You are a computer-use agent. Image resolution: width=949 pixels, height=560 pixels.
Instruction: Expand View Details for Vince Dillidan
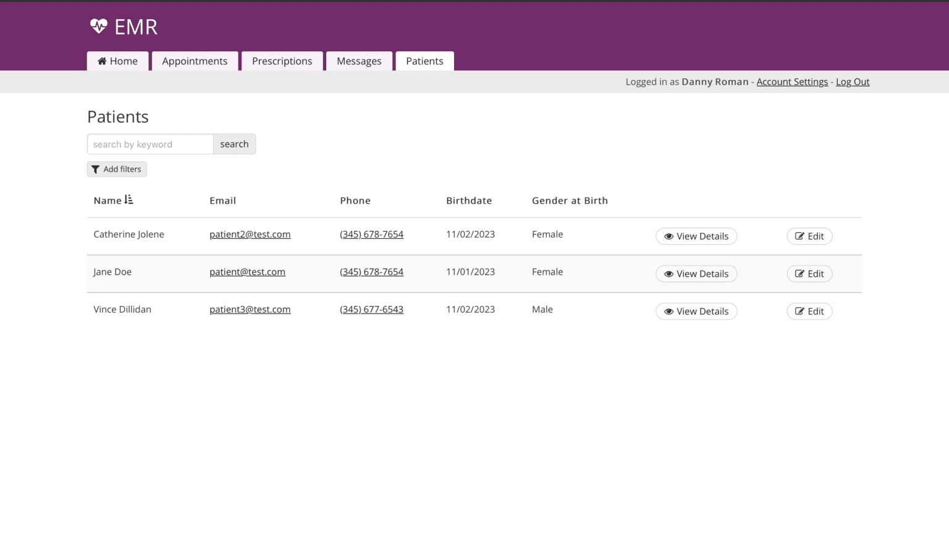click(696, 311)
